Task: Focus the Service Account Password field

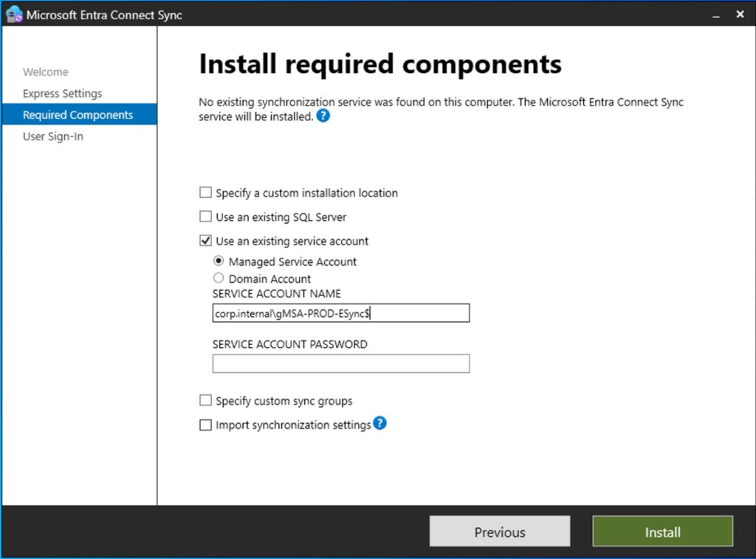Action: [x=340, y=363]
